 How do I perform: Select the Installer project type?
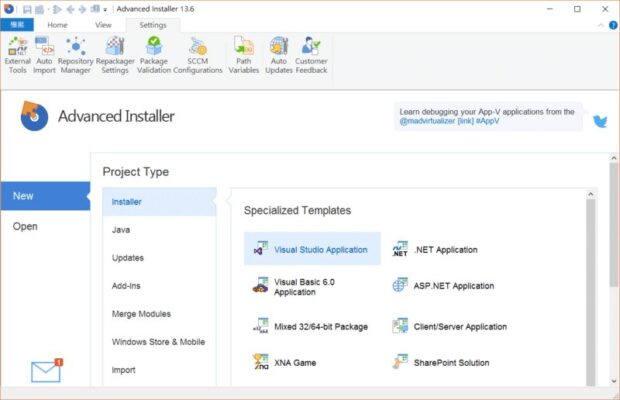click(x=159, y=202)
